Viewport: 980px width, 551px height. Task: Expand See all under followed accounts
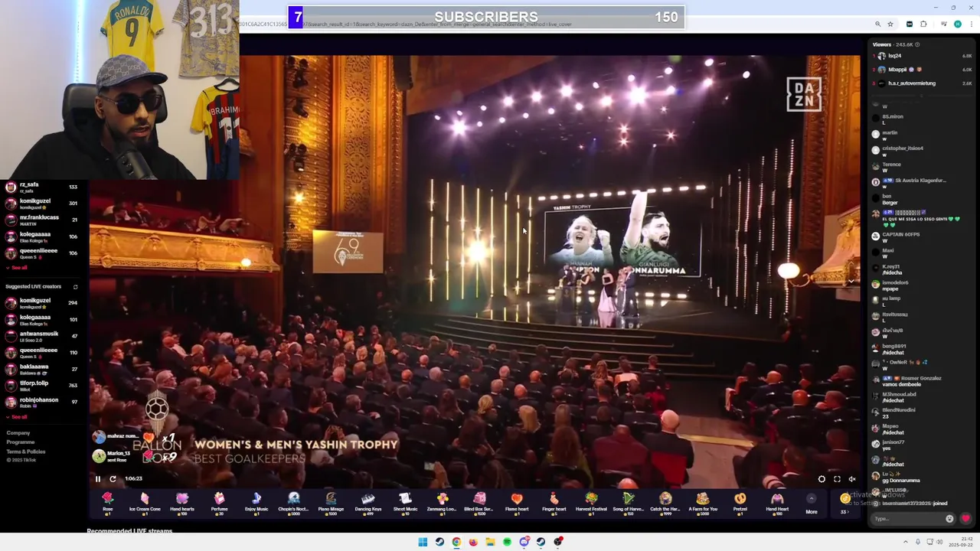18,268
